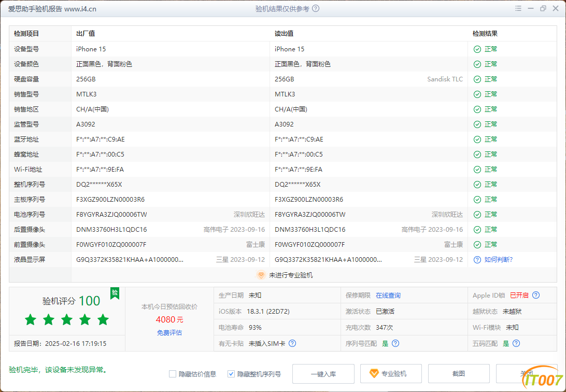Open the list menu icon in title bar

point(518,8)
